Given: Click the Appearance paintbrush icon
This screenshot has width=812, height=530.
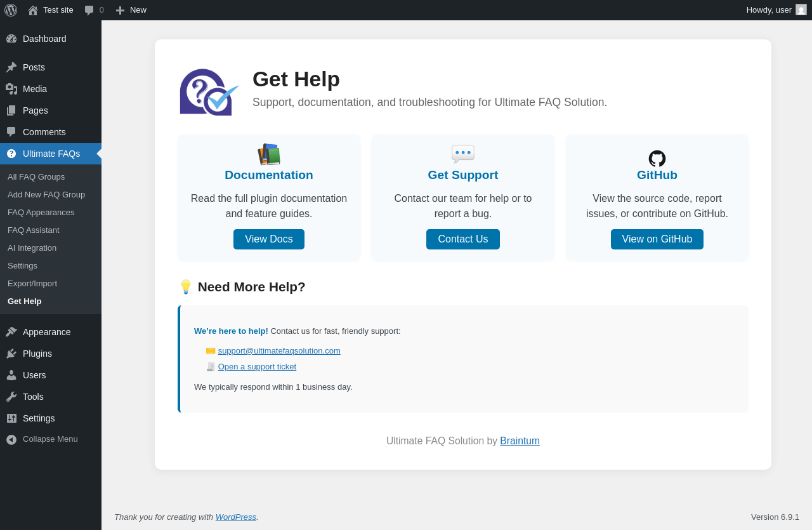Looking at the screenshot, I should pyautogui.click(x=11, y=332).
